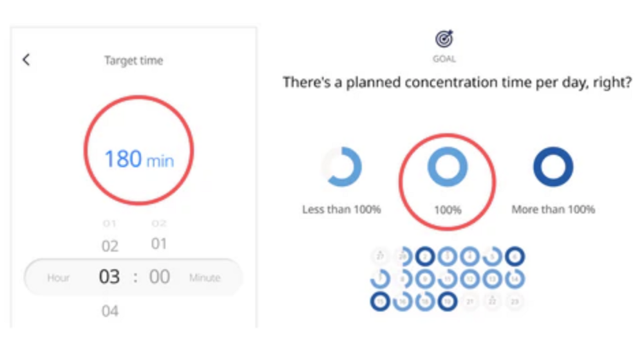
Task: Select empty day 27 in calendar
Action: click(380, 257)
